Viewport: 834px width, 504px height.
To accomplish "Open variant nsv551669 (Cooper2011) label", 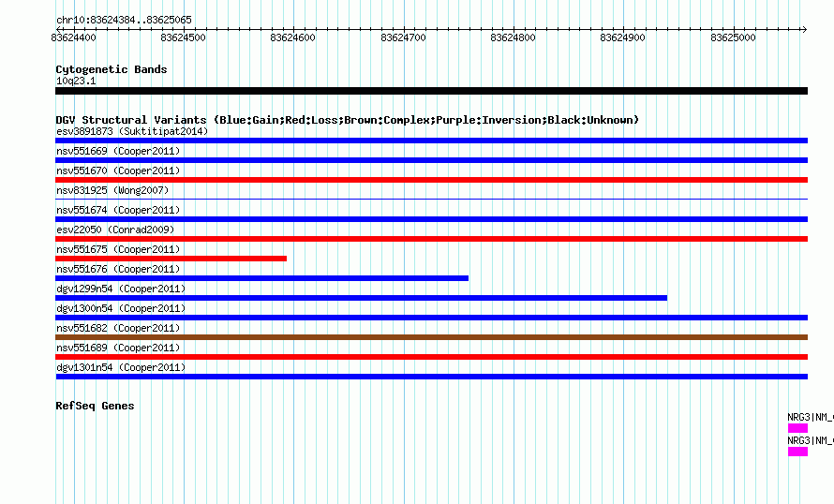I will 118,151.
